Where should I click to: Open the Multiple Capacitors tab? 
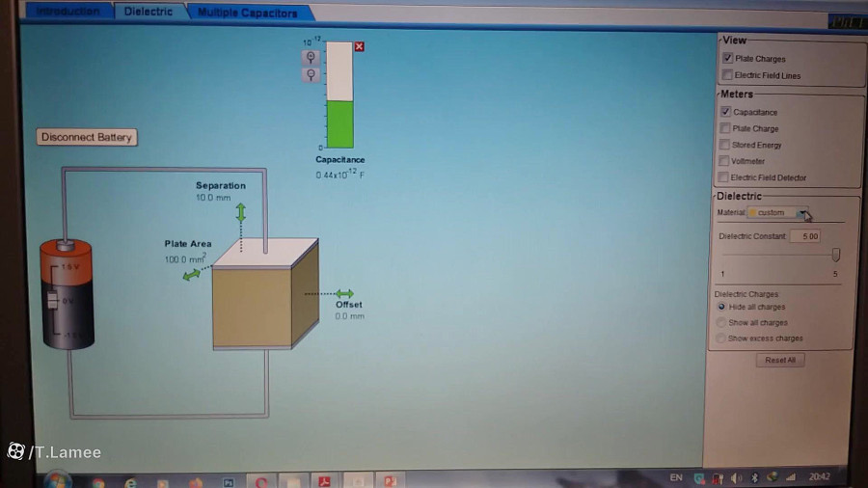coord(248,13)
